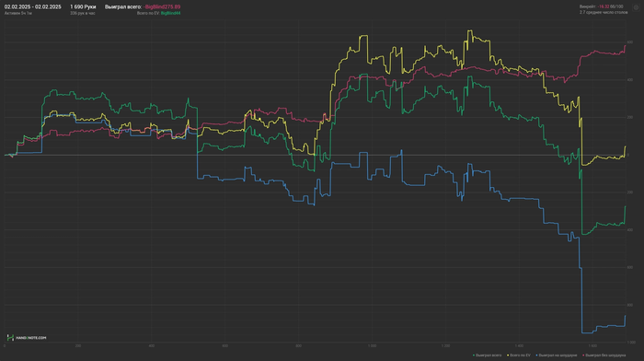Click the '336 рук в час' text
This screenshot has width=644, height=361.
point(82,13)
